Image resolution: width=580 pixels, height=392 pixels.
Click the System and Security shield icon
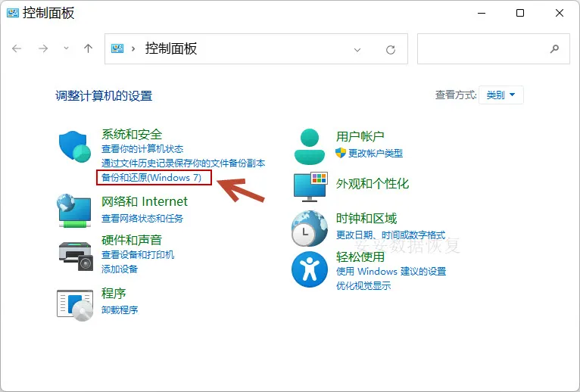point(75,147)
